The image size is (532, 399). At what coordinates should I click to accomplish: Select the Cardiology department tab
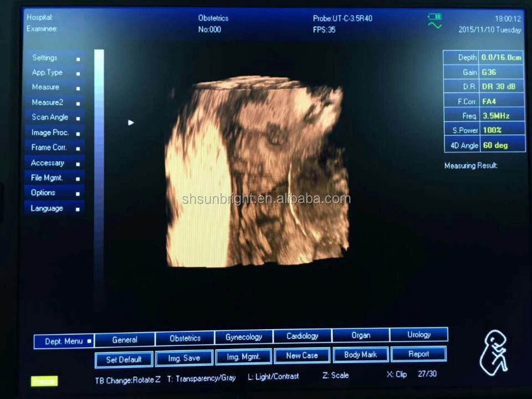click(303, 336)
